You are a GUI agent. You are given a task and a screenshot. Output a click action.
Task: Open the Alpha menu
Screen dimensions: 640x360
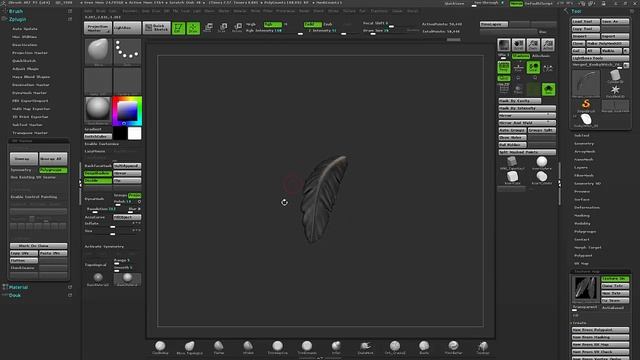88,11
